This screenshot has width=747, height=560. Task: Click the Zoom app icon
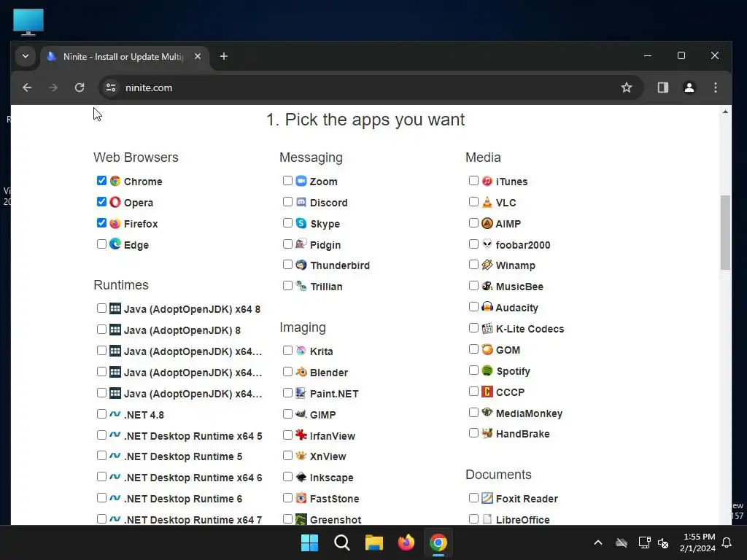pyautogui.click(x=301, y=181)
